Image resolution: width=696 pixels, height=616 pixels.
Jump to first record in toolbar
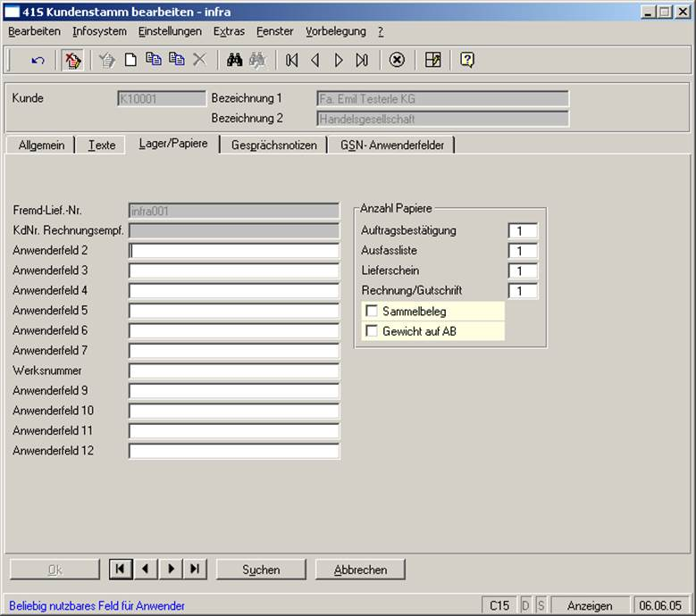(x=292, y=60)
